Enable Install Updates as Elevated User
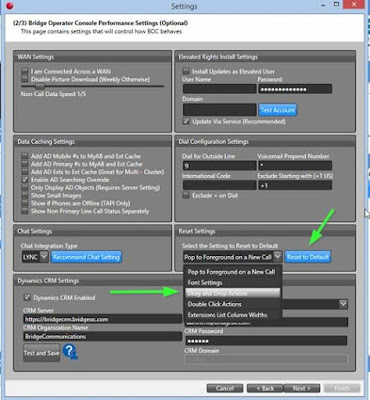 click(186, 71)
